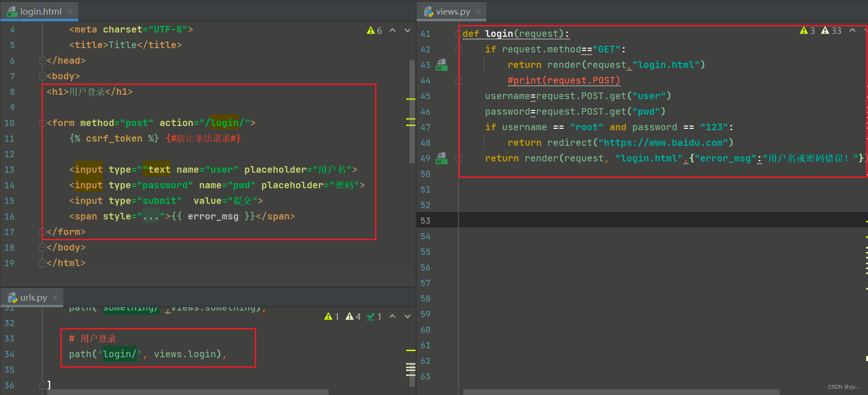This screenshot has width=868, height=395.
Task: Click the "error_msg" dictionary key on line 49
Action: click(725, 158)
